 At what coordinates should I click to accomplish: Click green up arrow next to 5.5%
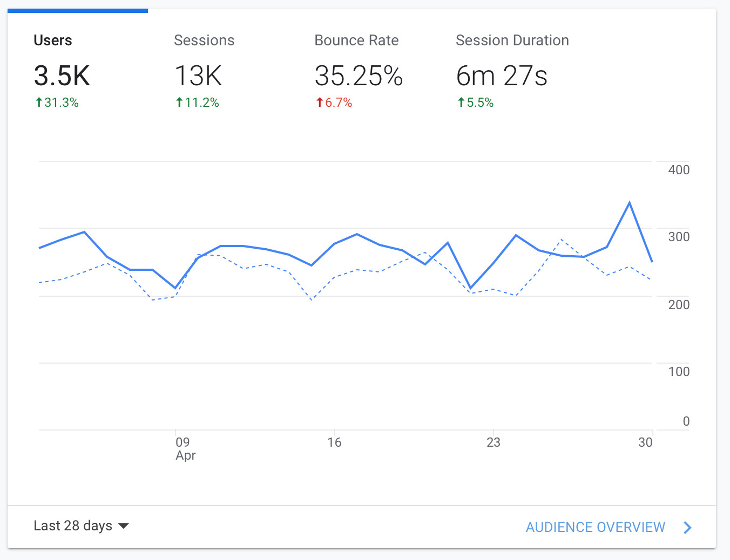click(x=461, y=103)
